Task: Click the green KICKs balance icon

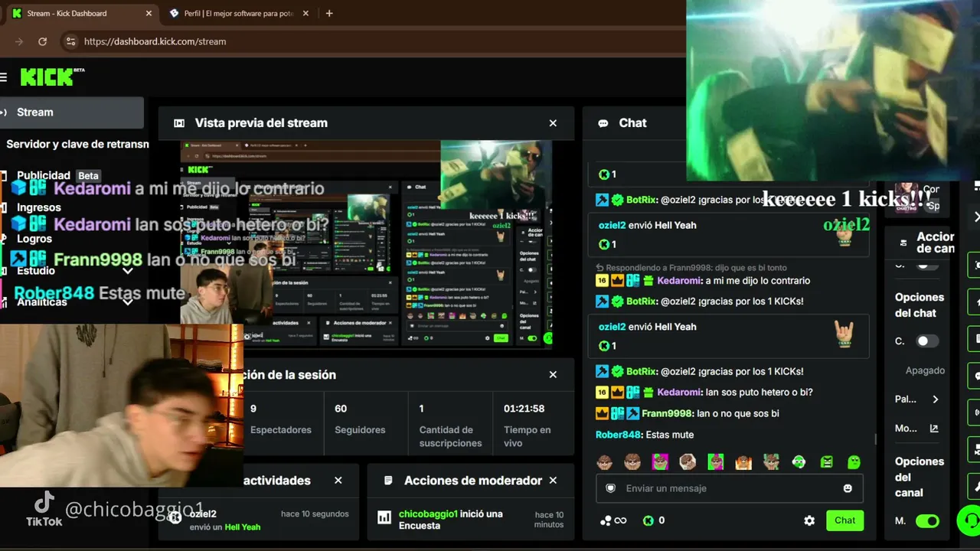Action: point(648,520)
